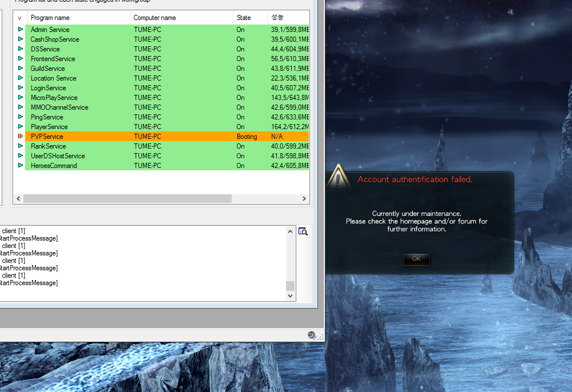Open the log search magnifier icon
The image size is (572, 392).
[x=303, y=231]
